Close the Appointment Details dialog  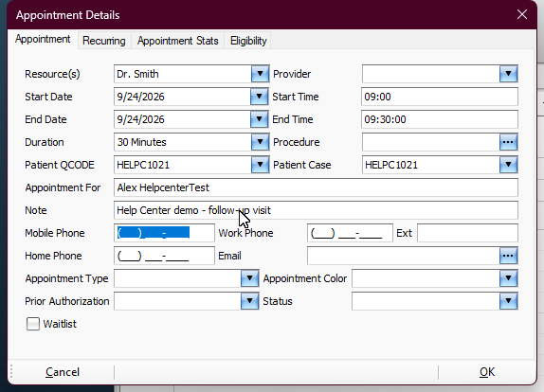tap(522, 14)
